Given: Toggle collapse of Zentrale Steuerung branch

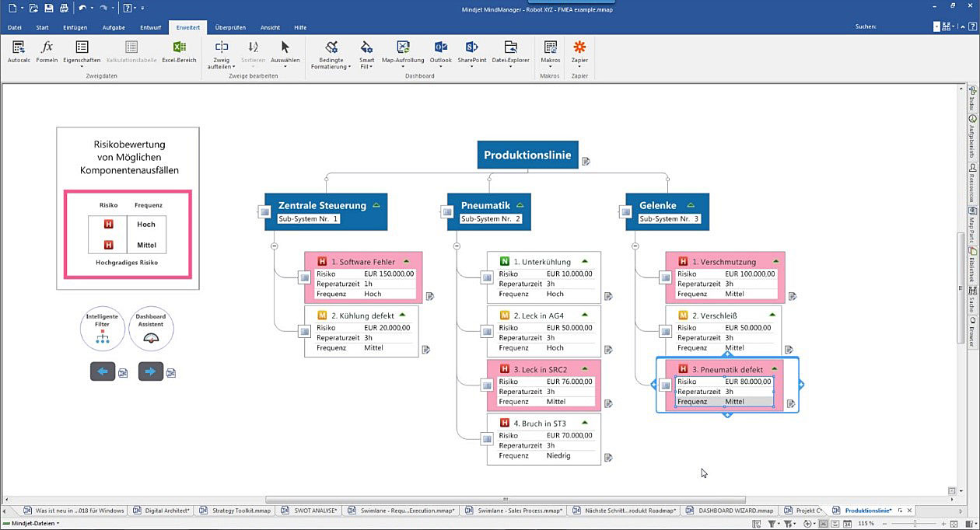Looking at the screenshot, I should [x=273, y=246].
